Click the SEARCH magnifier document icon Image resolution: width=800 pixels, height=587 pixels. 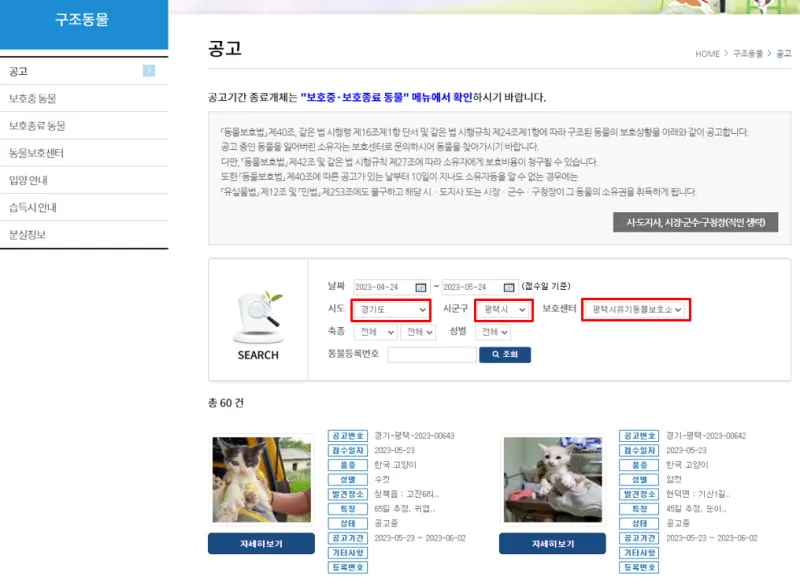tap(259, 316)
